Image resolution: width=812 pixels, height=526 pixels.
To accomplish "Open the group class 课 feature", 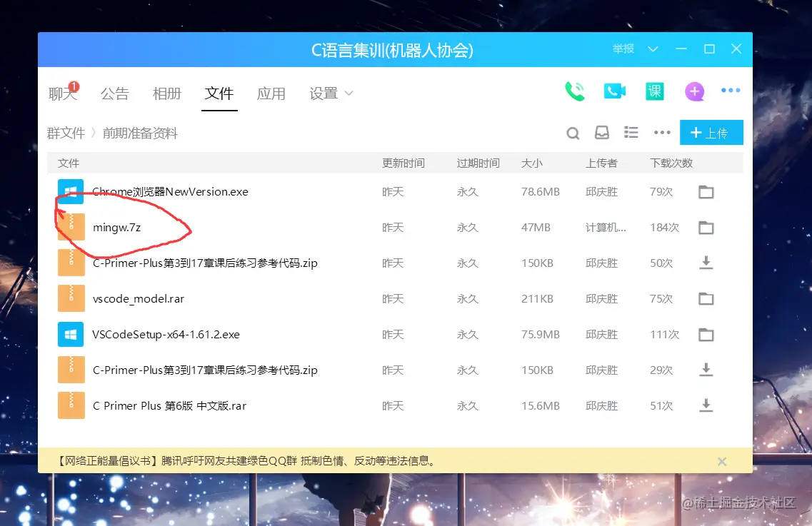I will tap(654, 91).
